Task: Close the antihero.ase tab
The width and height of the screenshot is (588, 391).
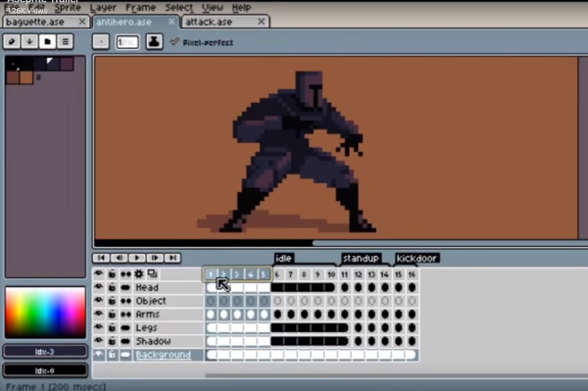Action: coord(171,23)
